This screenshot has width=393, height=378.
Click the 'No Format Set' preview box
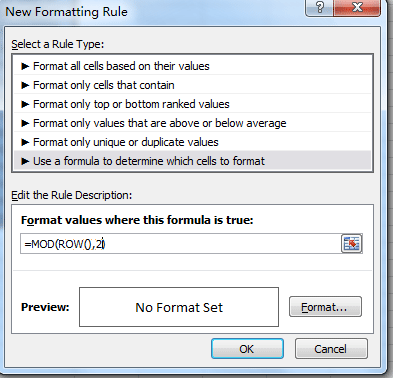(179, 307)
